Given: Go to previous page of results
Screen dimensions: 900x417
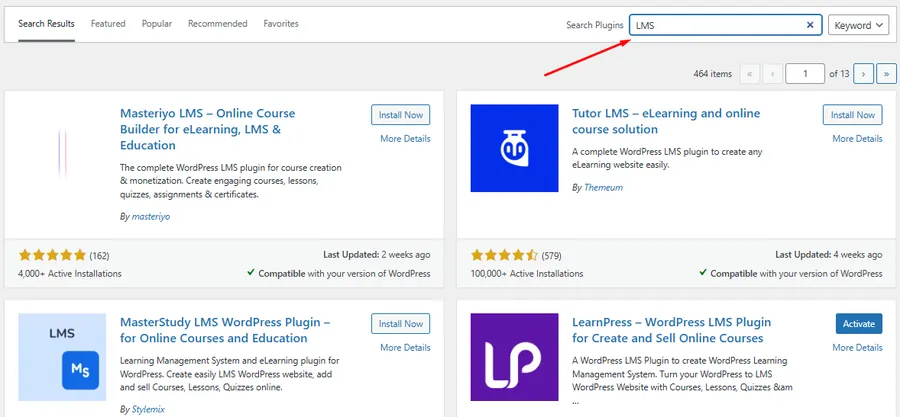Looking at the screenshot, I should (x=773, y=74).
